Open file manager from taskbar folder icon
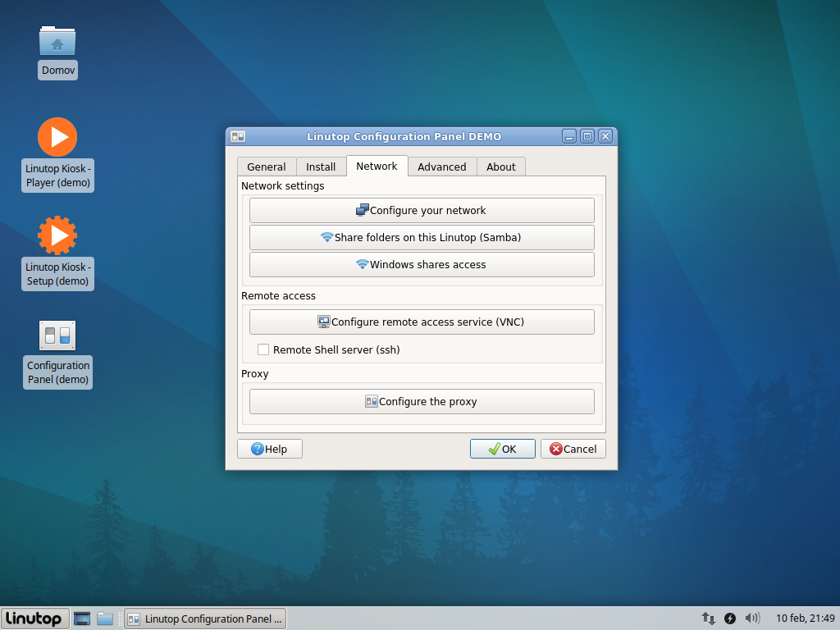The width and height of the screenshot is (840, 630). (x=105, y=619)
